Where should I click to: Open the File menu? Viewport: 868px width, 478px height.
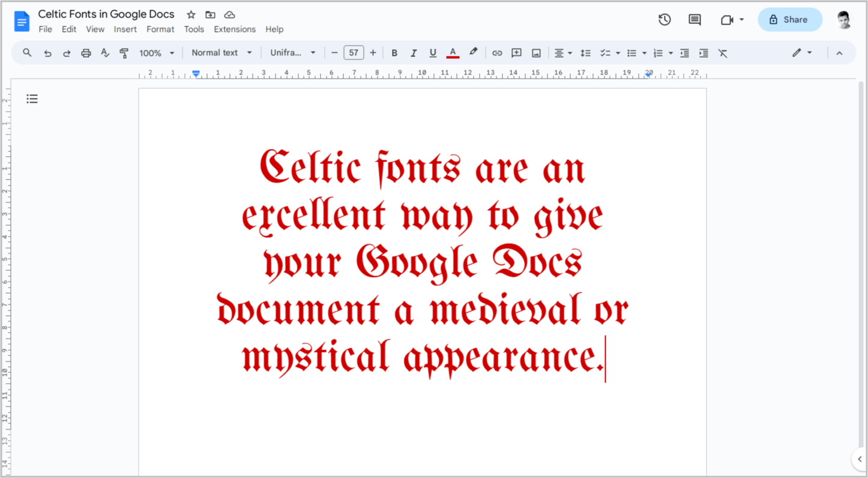pos(45,29)
